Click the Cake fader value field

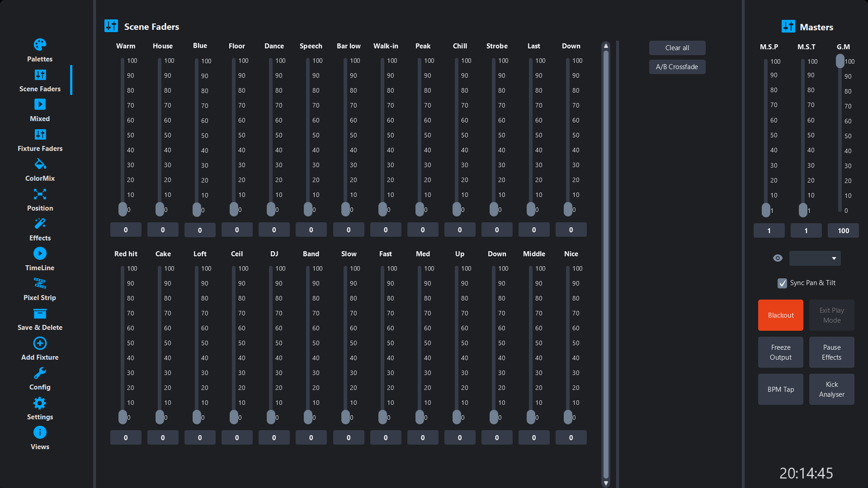click(163, 438)
